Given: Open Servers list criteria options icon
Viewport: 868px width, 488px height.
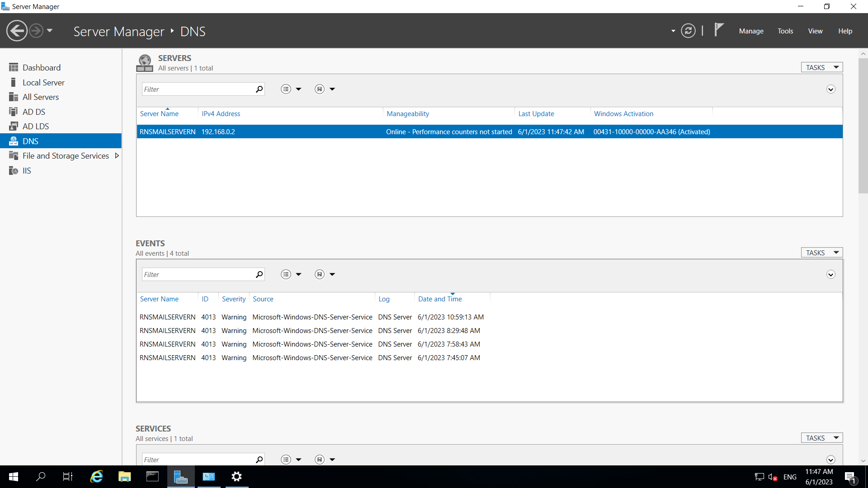Looking at the screenshot, I should (x=286, y=89).
